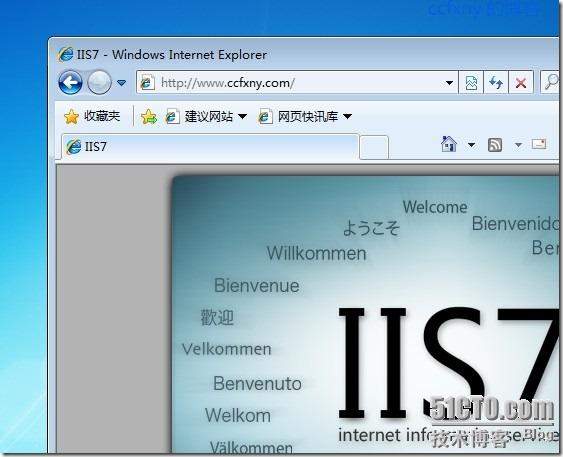Stop loading with the red X icon
Viewport: 563px width, 457px height.
[x=521, y=83]
